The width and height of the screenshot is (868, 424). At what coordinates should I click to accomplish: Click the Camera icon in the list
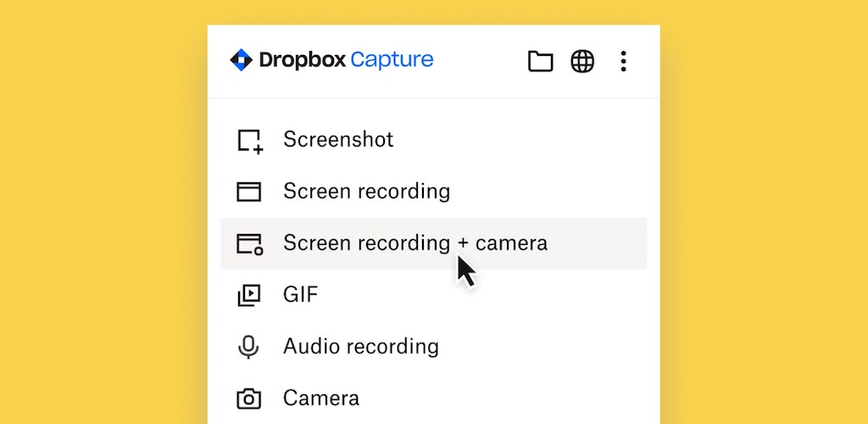(248, 399)
